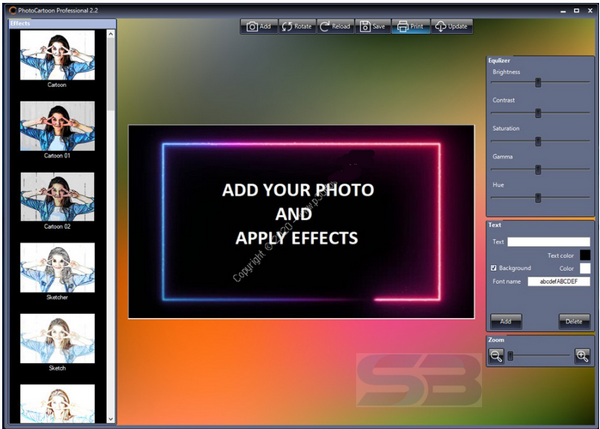Screen dimensions: 600x429
Task: Click the Effects panel header
Action: (62, 23)
